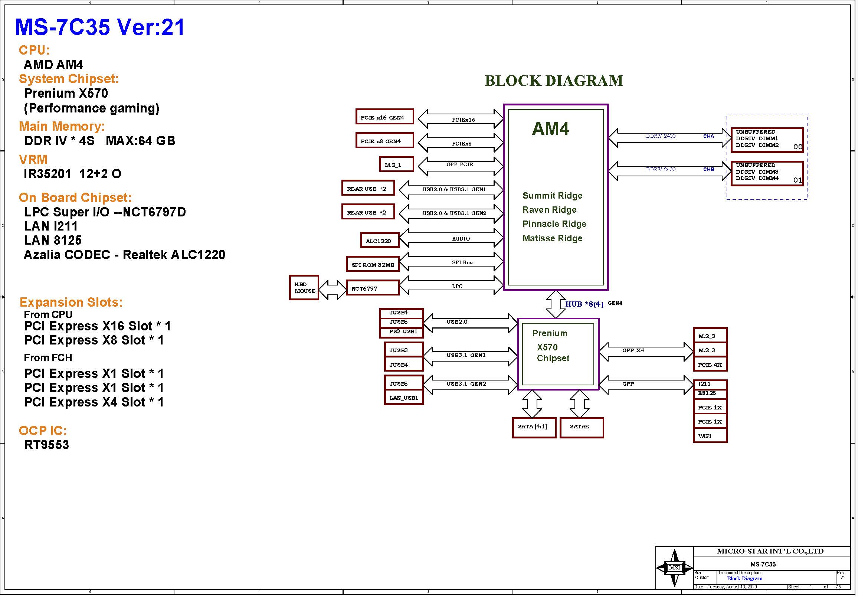Select the M.2_1 slot block
Viewport: 868px width, 614px height.
[396, 164]
